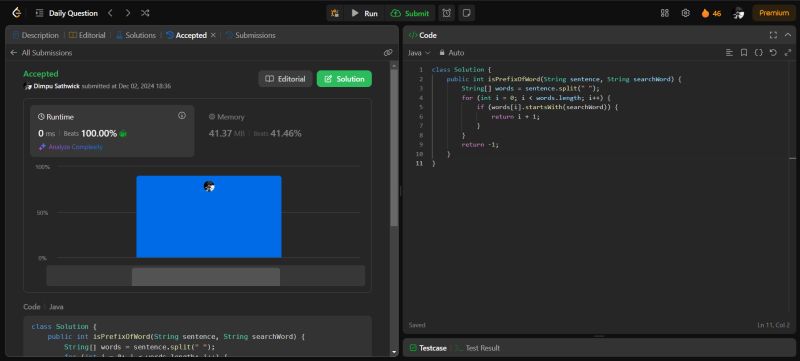View the 46 day streak flame
This screenshot has height=361, width=800.
pos(711,13)
